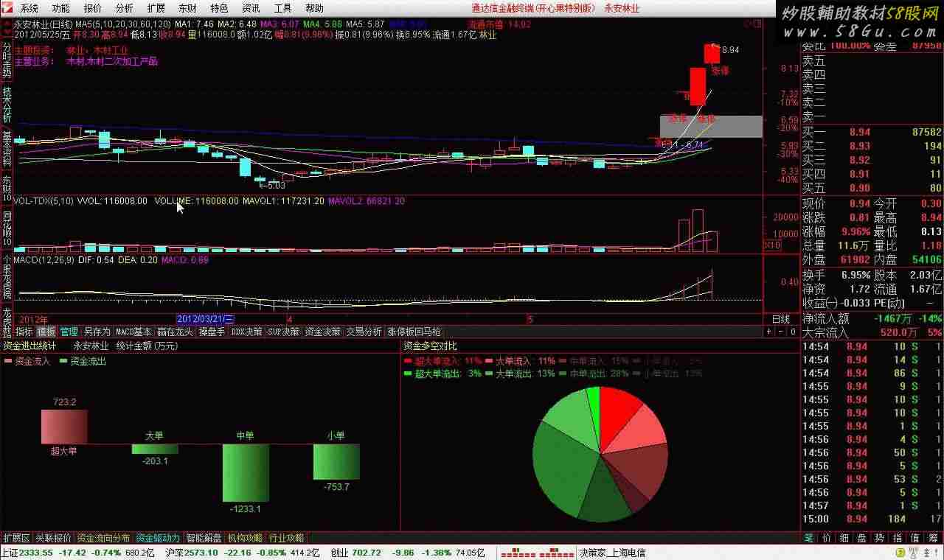Click the 资金流入 red legend swatch
944x560 pixels.
tap(8, 362)
